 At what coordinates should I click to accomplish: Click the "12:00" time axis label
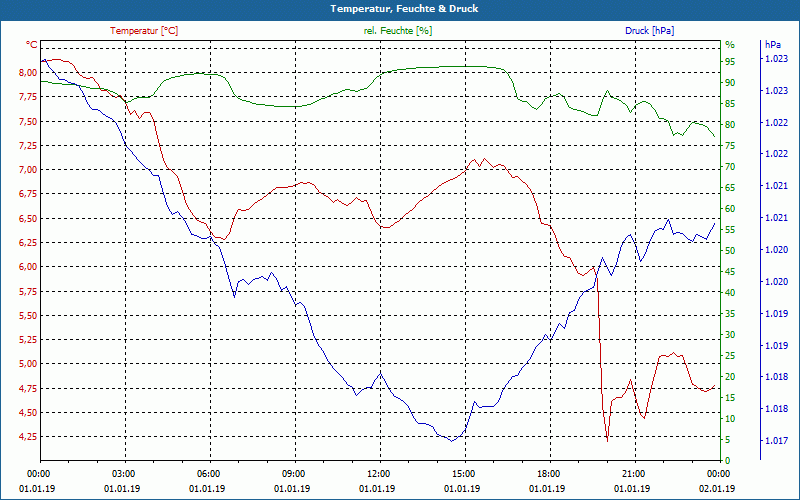(377, 474)
